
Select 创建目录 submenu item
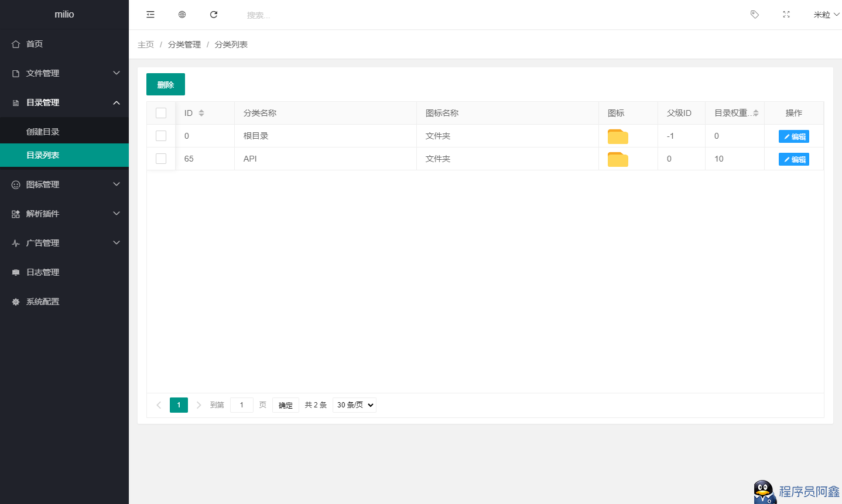tap(64, 132)
